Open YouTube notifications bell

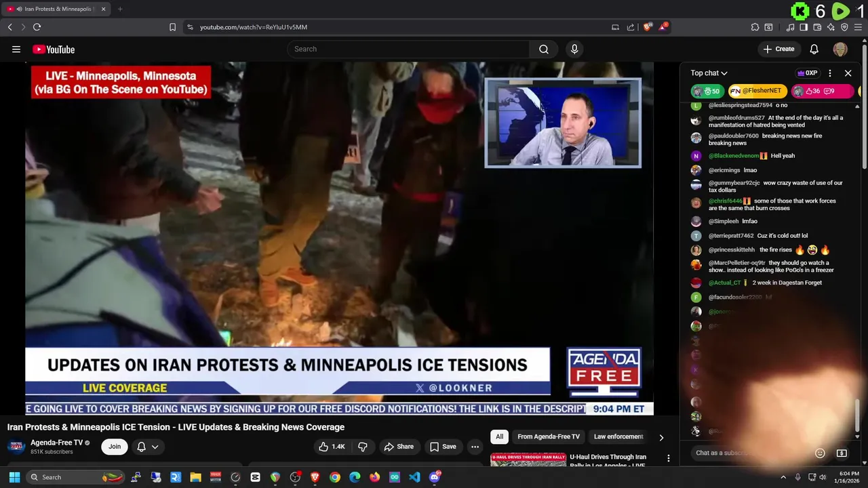point(814,49)
